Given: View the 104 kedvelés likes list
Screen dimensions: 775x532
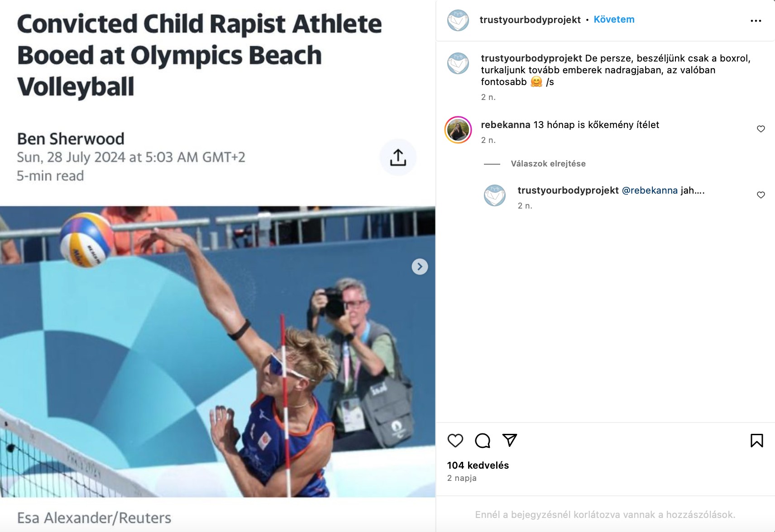Looking at the screenshot, I should click(478, 465).
